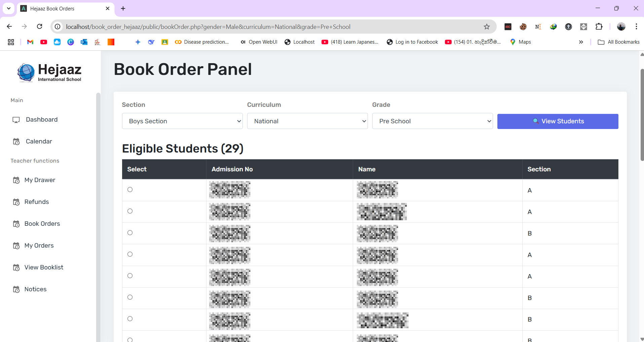Viewport: 644px width, 342px height.
Task: Open the Dashboard from the sidebar
Action: [x=41, y=120]
